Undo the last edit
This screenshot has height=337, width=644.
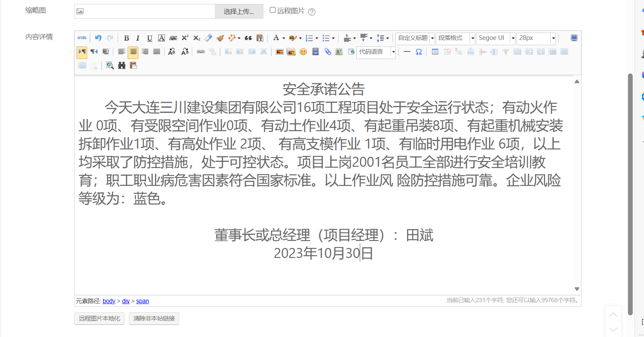pos(98,38)
